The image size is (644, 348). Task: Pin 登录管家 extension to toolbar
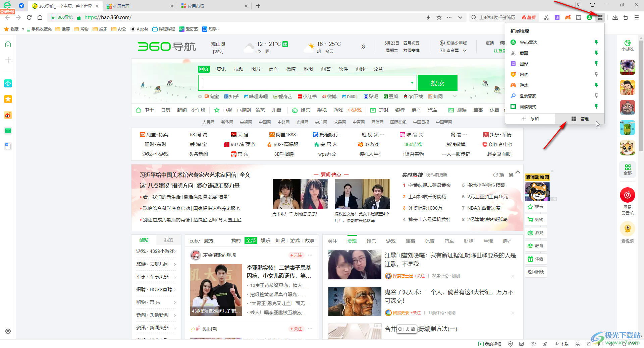coord(596,96)
